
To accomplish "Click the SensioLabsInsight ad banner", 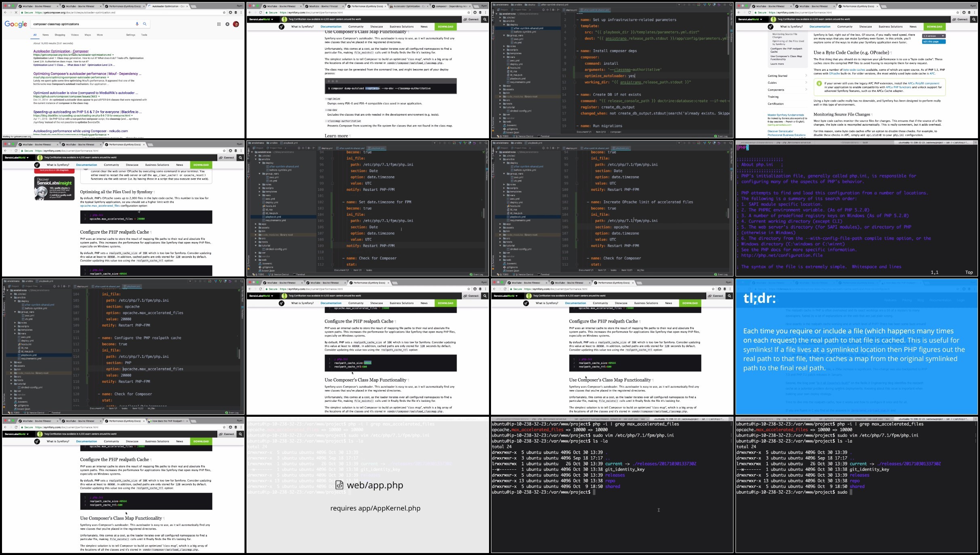I will [54, 188].
